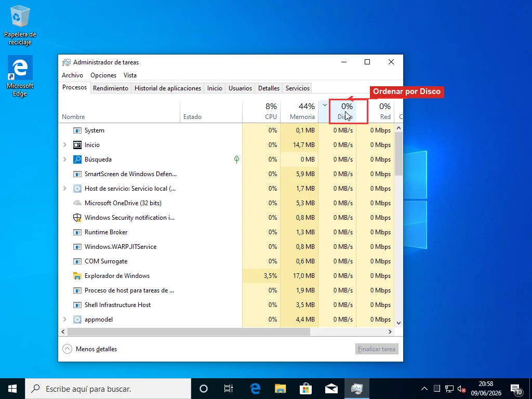The width and height of the screenshot is (532, 399).
Task: Switch to the Historial de aplicaciones tab
Action: (168, 88)
